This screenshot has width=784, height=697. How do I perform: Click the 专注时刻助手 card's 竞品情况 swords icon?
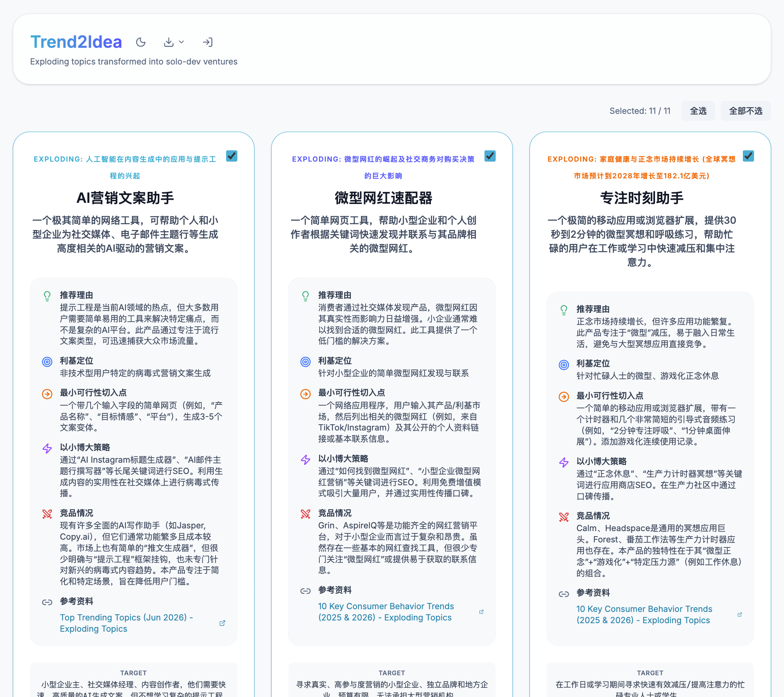coord(564,517)
